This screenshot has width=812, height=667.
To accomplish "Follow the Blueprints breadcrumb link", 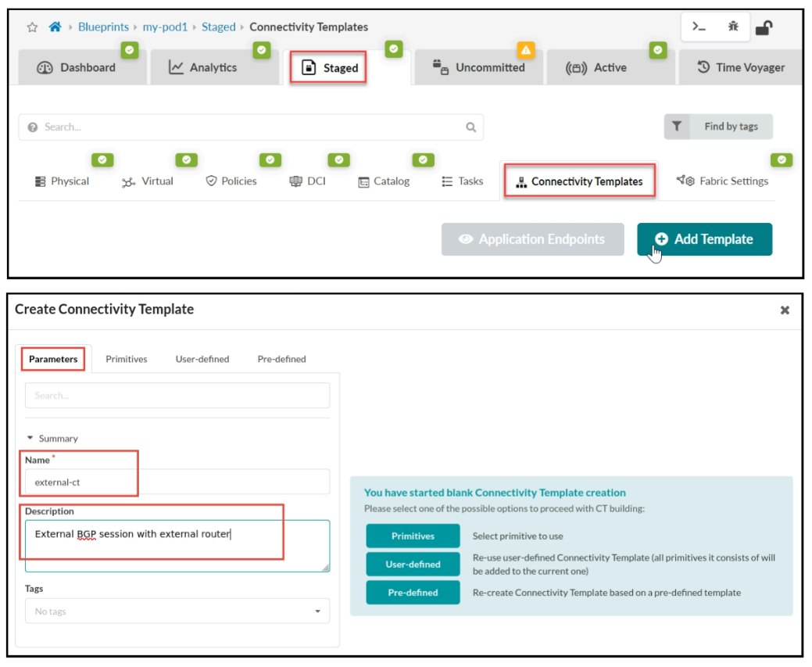I will [x=104, y=27].
